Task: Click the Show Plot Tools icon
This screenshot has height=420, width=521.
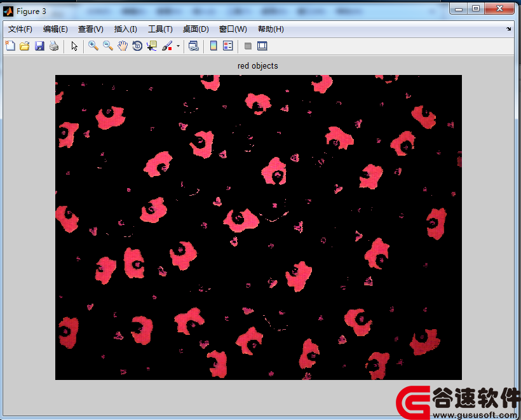Action: pos(262,46)
